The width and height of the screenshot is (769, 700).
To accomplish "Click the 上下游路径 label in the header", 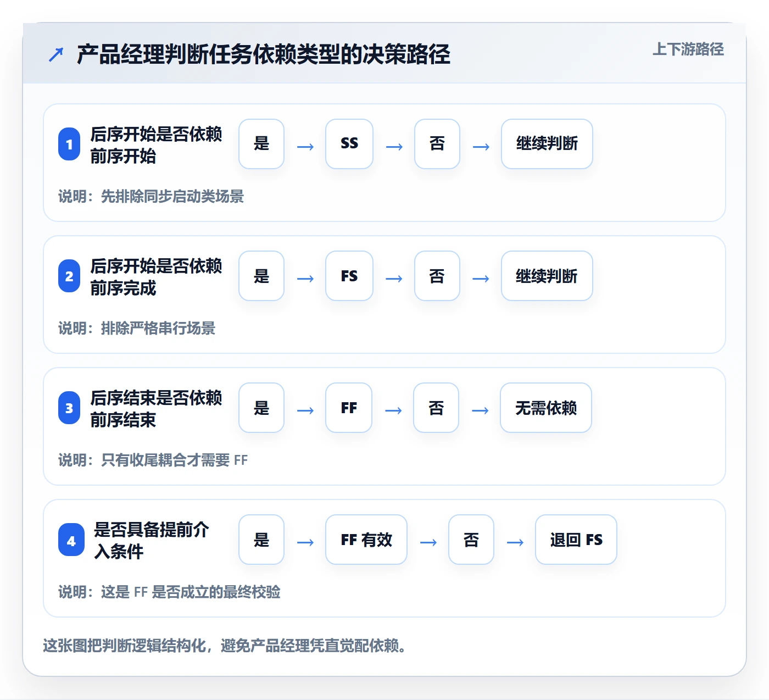I will 688,49.
